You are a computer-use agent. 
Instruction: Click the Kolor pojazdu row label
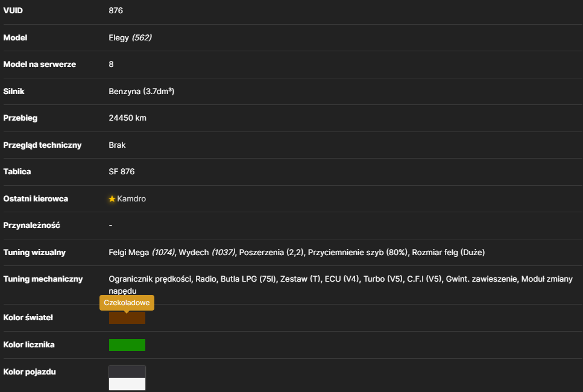(30, 372)
